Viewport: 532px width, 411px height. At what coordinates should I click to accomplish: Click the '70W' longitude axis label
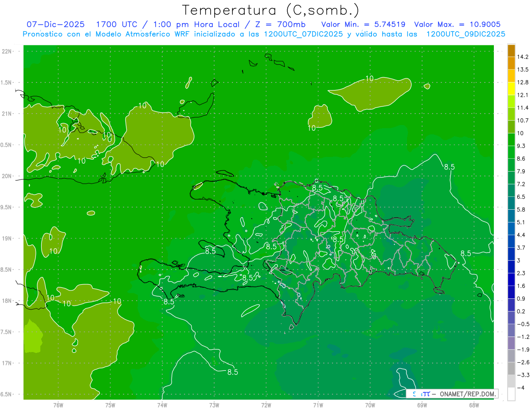click(x=370, y=405)
